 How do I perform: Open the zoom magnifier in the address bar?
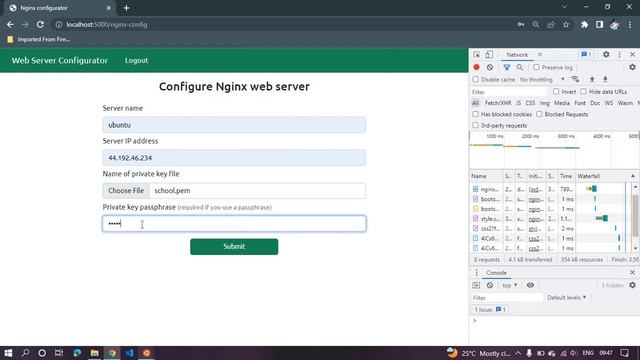(536, 24)
